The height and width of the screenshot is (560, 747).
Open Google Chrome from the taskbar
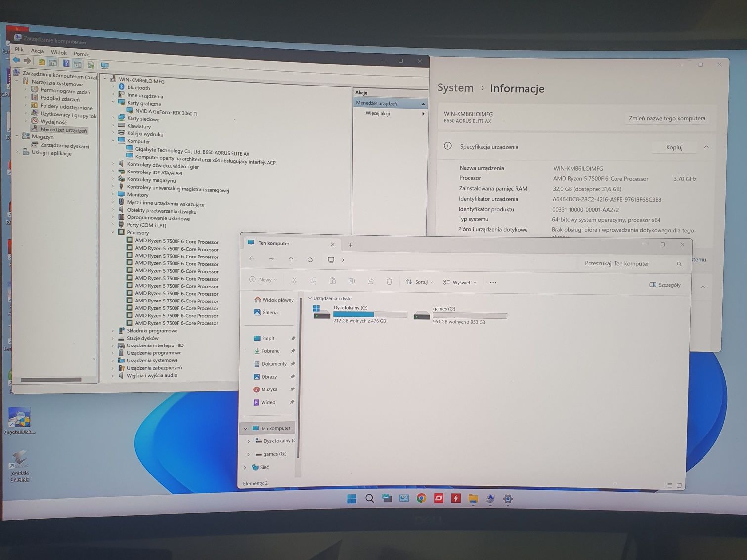tap(421, 498)
